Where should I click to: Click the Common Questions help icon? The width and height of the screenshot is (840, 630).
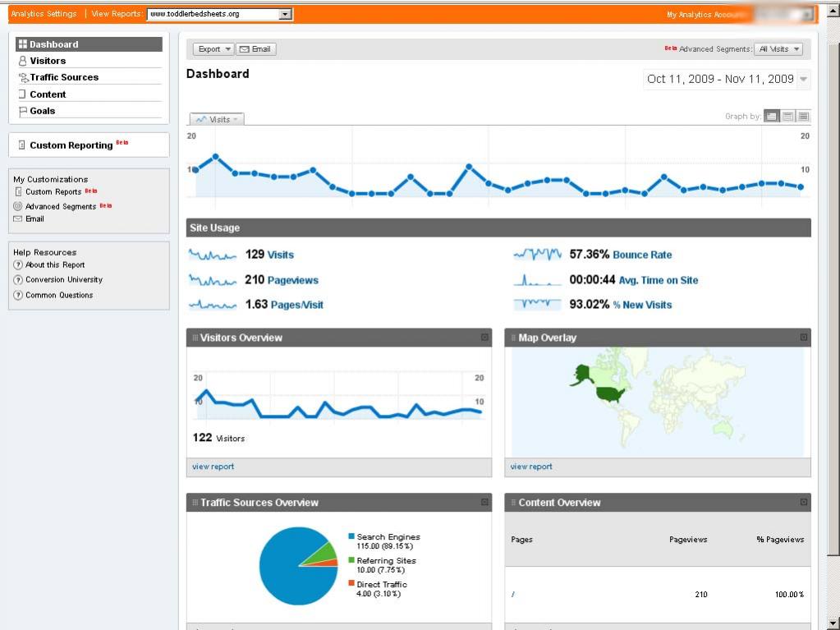(x=18, y=295)
